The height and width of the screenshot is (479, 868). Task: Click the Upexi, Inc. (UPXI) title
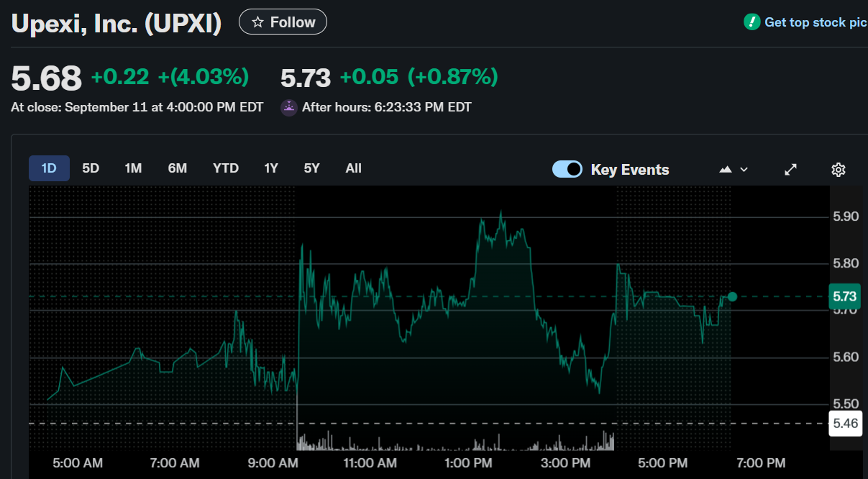(117, 23)
